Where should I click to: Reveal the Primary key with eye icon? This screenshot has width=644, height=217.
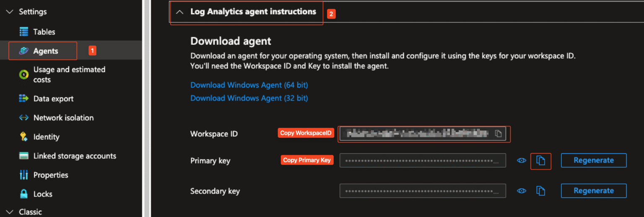point(522,160)
